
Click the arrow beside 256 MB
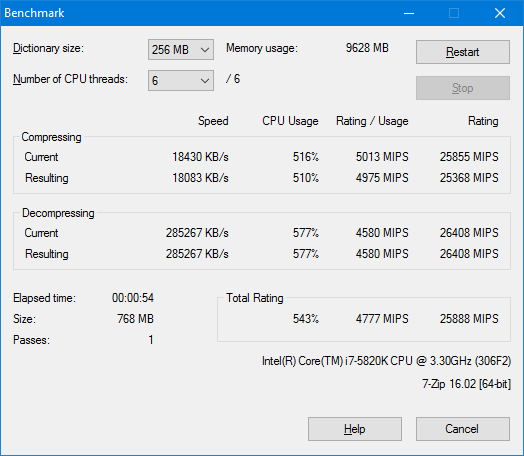(x=205, y=50)
